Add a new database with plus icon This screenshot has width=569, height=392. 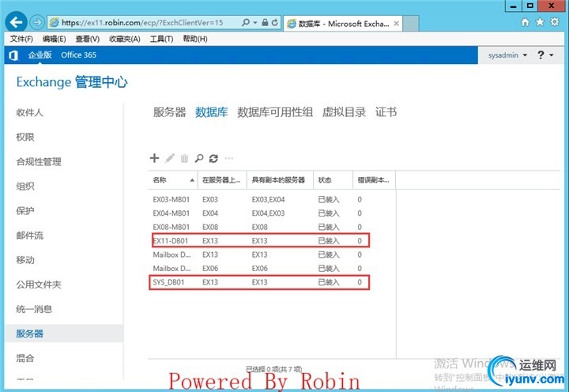click(154, 158)
